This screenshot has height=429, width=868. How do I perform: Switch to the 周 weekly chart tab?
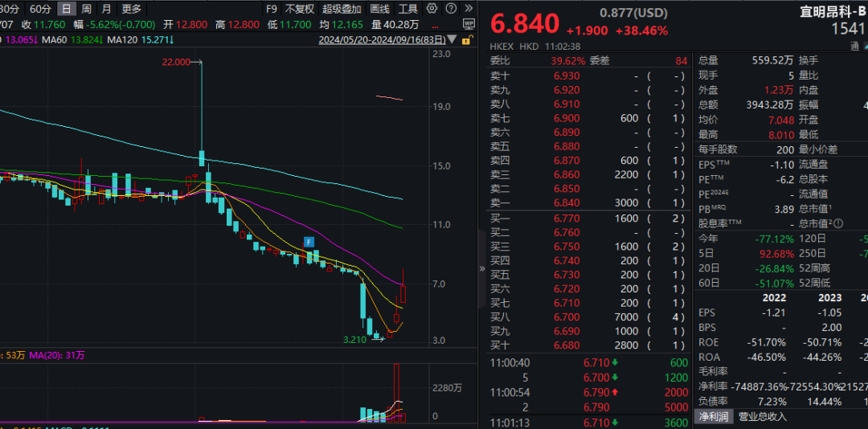86,9
